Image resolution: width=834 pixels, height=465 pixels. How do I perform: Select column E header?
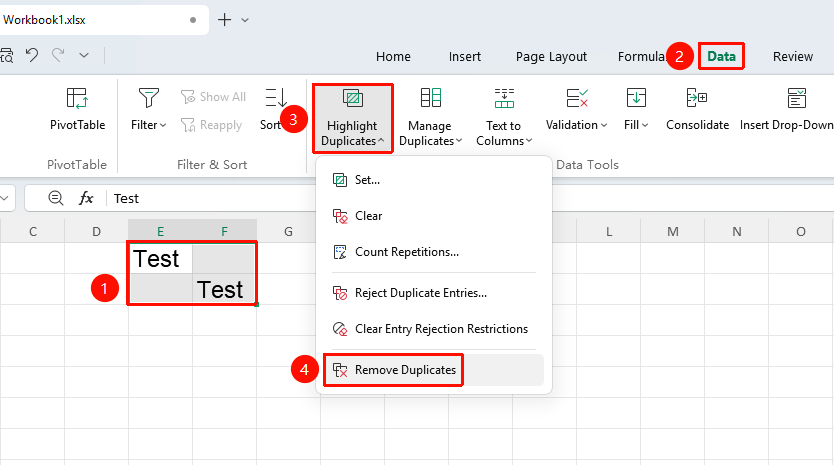coord(160,231)
